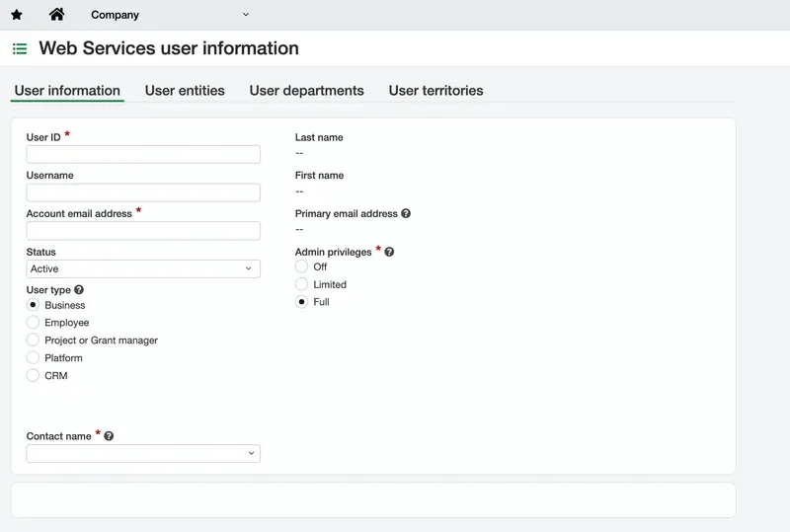790x532 pixels.
Task: Select the Business user type
Action: [x=33, y=305]
